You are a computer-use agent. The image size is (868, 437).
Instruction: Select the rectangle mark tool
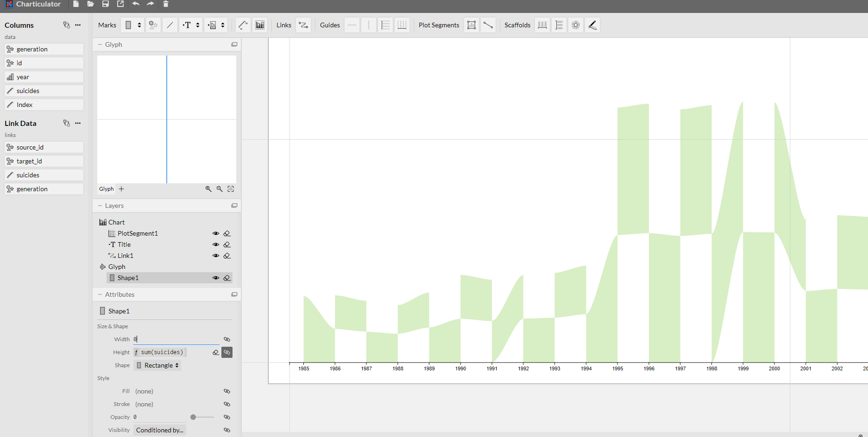click(x=128, y=25)
